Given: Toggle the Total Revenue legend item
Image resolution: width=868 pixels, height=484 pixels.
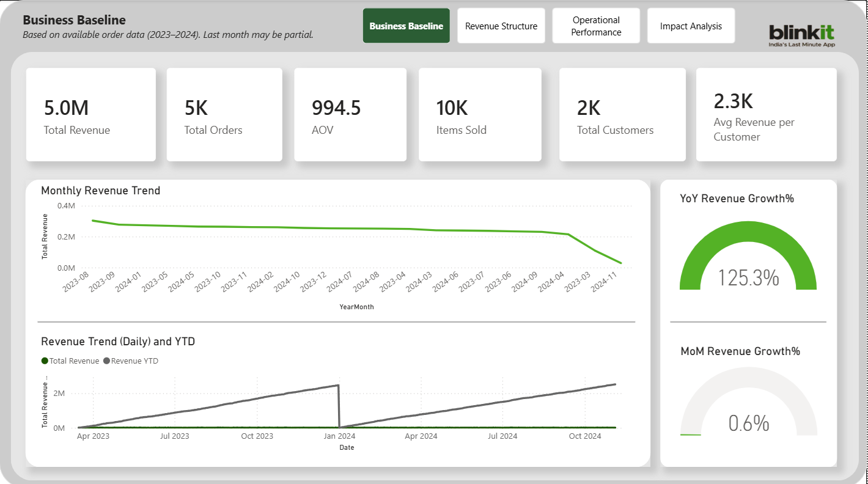Looking at the screenshot, I should point(69,361).
